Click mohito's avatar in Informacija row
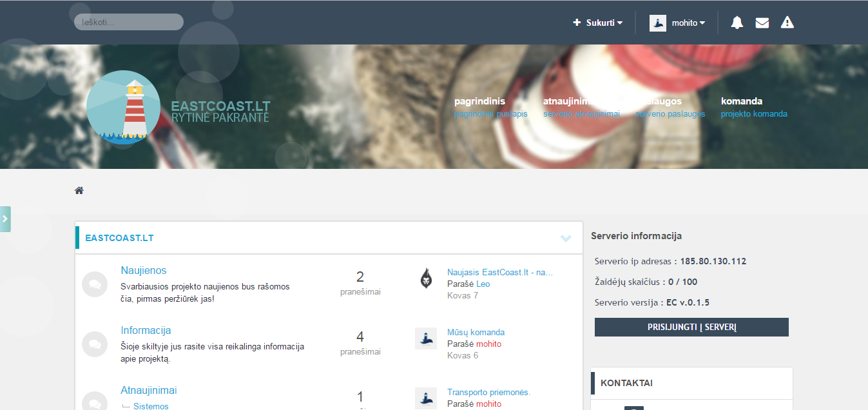 426,338
